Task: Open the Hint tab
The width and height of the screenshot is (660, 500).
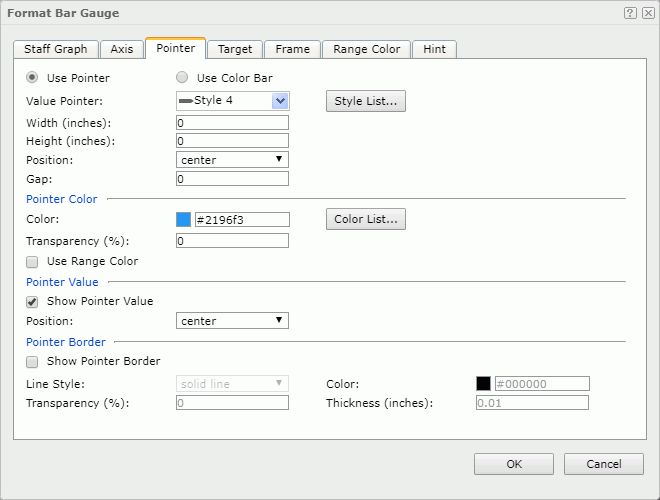Action: pos(435,49)
